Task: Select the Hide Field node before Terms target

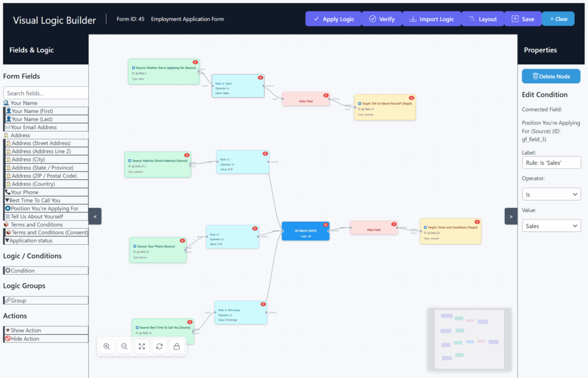Action: (373, 228)
